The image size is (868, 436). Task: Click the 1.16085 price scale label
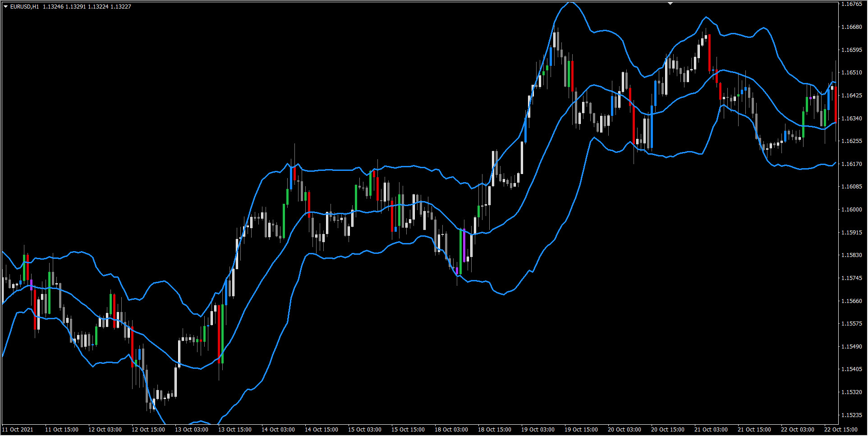point(851,187)
